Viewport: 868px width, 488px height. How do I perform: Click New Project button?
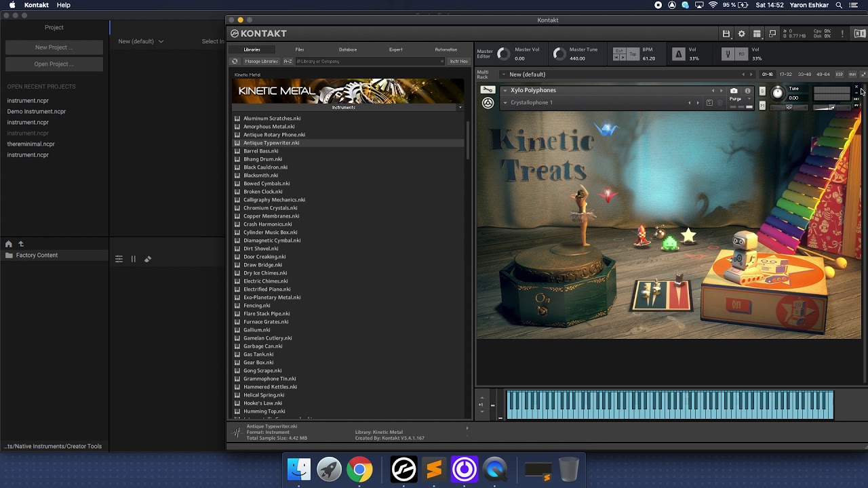tap(54, 47)
